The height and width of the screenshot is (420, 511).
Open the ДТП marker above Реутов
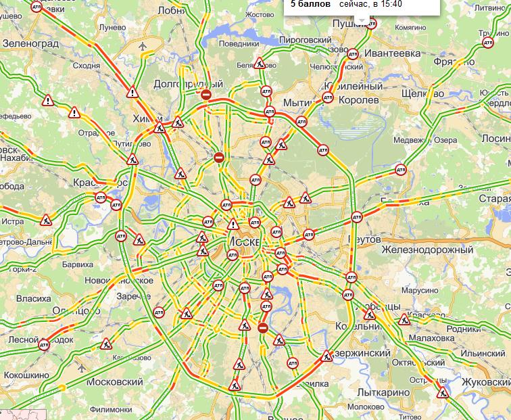356,217
